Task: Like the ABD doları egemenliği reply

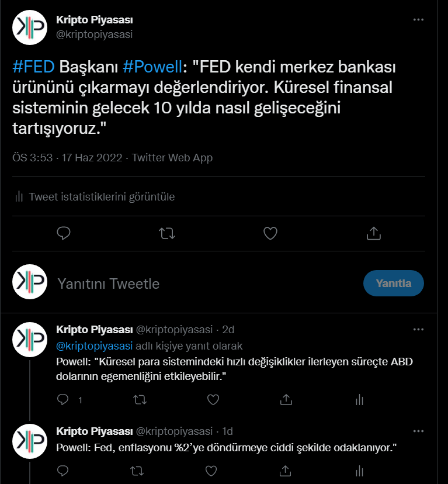Action: click(213, 400)
